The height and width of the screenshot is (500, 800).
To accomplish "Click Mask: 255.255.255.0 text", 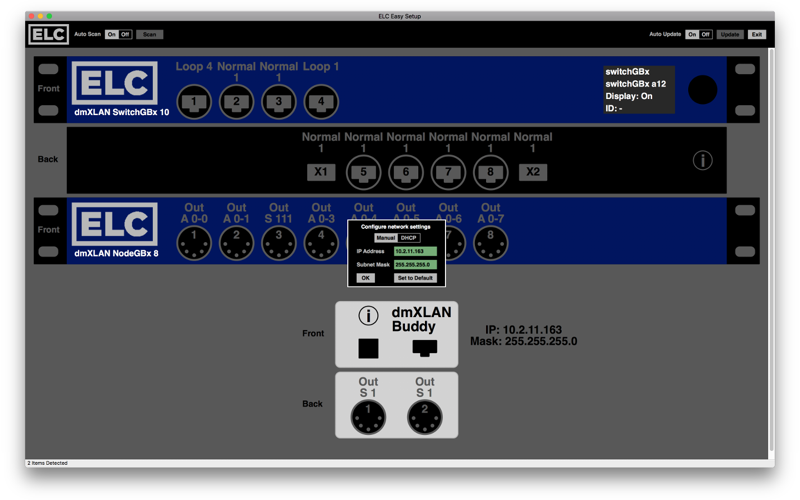I will (x=523, y=341).
